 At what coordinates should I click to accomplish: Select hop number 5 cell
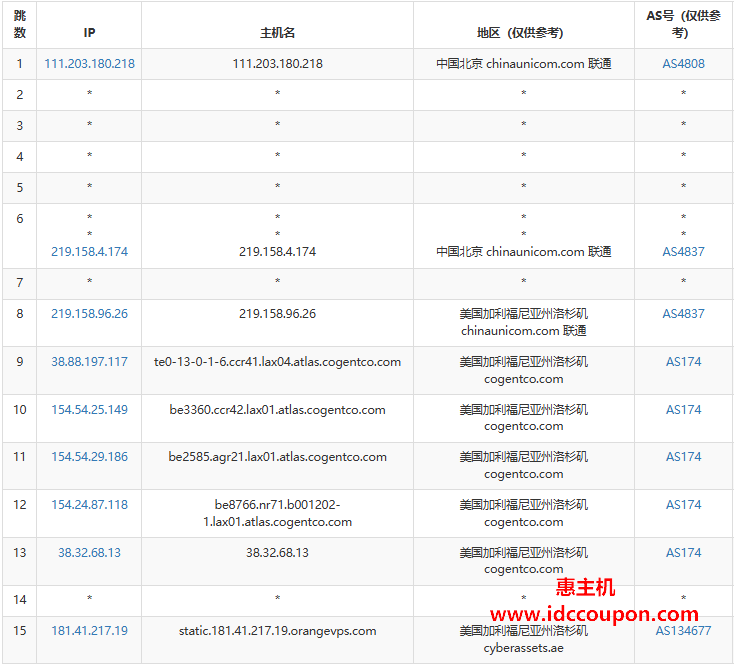coord(20,188)
